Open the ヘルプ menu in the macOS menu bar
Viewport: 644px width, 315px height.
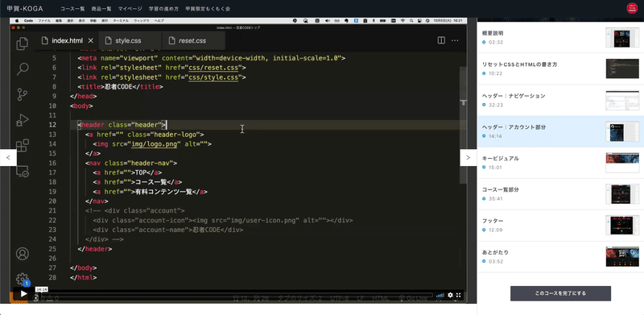(159, 21)
